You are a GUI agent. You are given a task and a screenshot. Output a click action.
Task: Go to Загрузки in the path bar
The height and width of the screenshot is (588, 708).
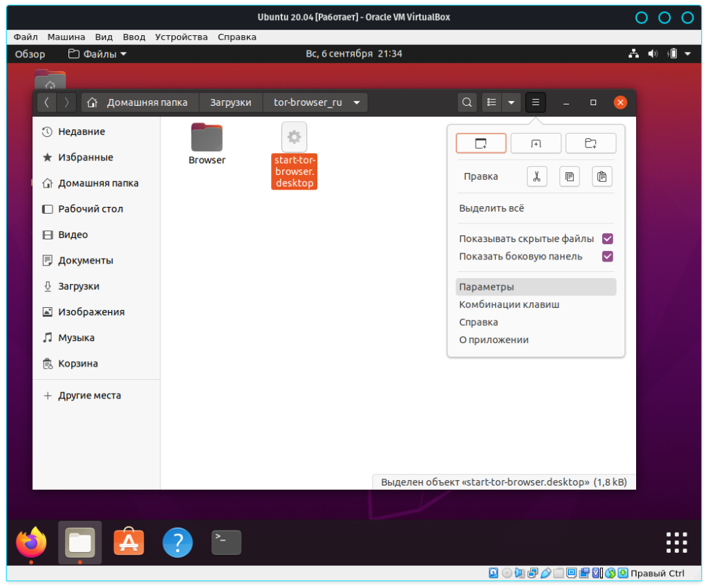(230, 102)
